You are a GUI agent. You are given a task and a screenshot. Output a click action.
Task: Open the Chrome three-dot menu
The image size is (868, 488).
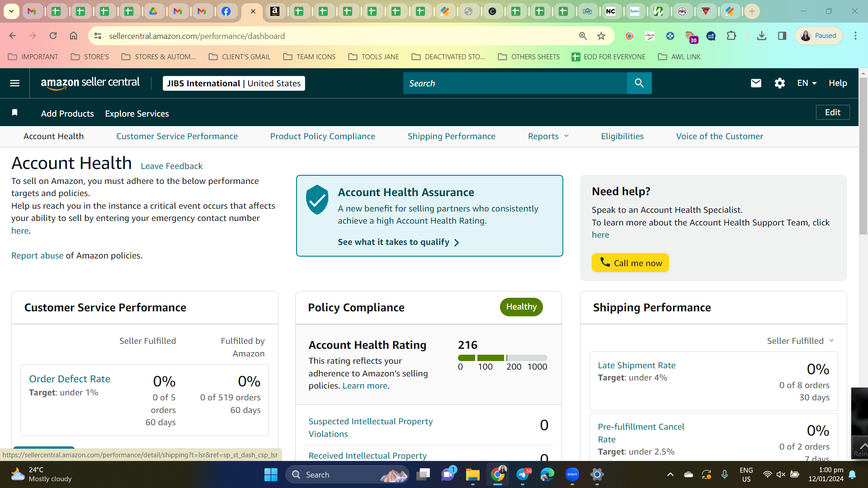[855, 36]
